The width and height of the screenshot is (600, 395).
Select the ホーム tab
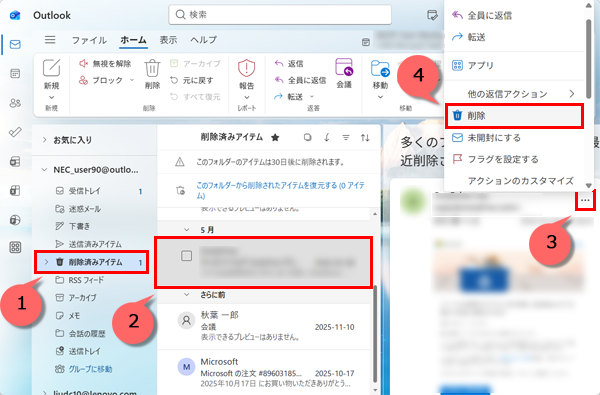[133, 40]
